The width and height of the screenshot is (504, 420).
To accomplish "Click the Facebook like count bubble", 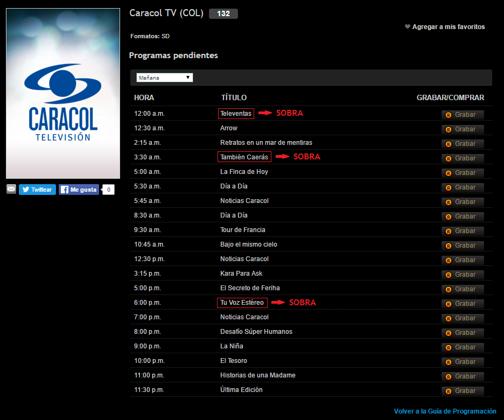I will coord(109,190).
